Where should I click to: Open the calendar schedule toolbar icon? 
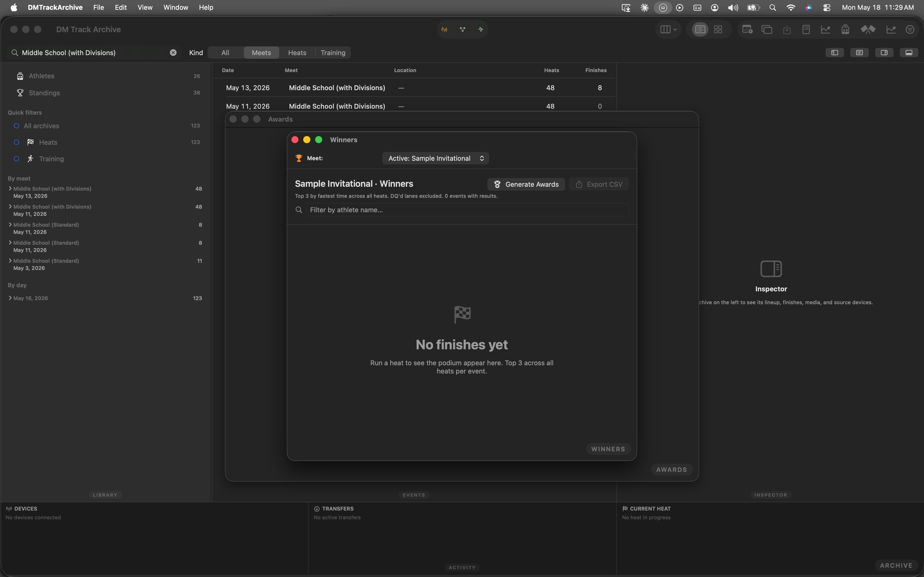click(747, 29)
